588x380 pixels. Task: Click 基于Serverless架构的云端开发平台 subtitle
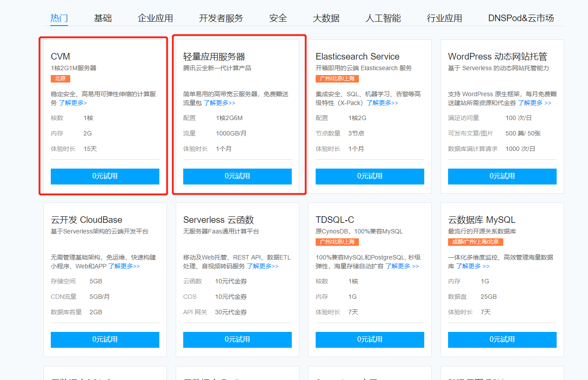pyautogui.click(x=100, y=231)
